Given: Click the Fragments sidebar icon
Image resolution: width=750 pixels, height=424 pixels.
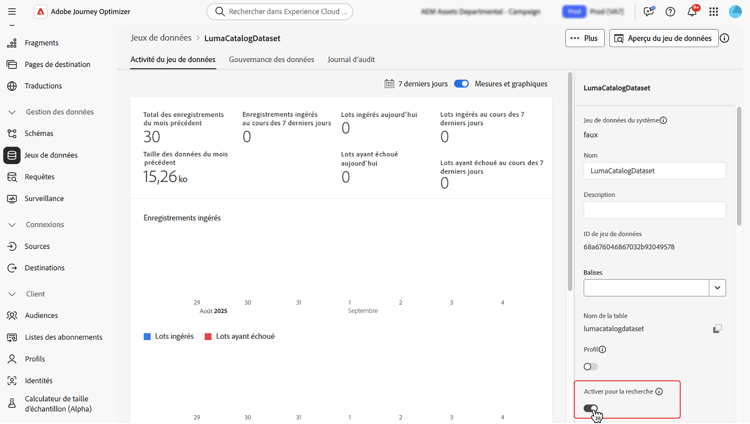Looking at the screenshot, I should (x=12, y=43).
